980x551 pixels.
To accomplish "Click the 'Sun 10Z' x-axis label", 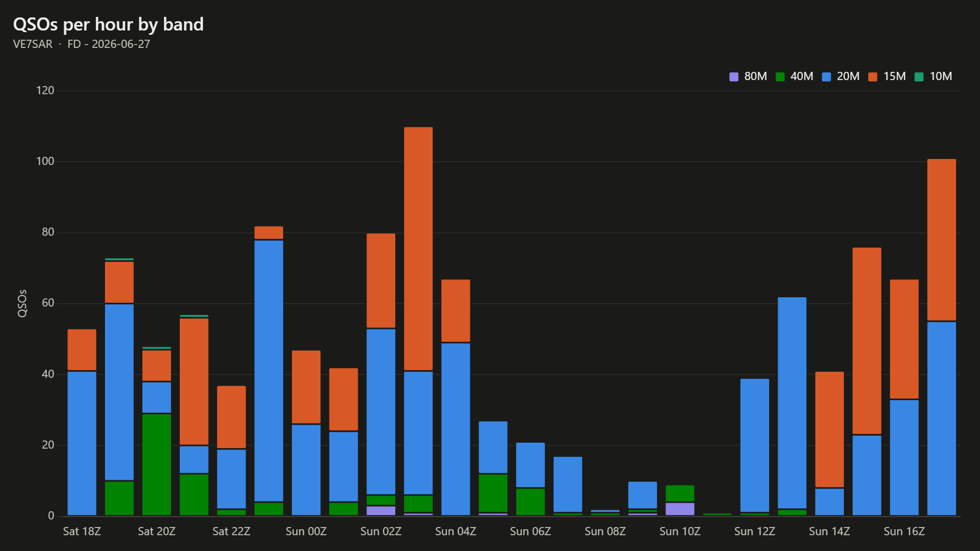I will click(x=680, y=531).
